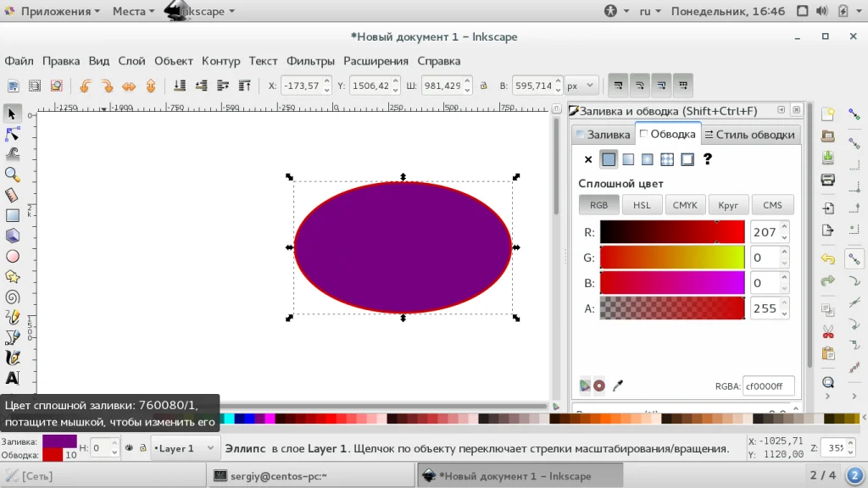
Task: Activate the Spiral tool
Action: click(x=13, y=297)
